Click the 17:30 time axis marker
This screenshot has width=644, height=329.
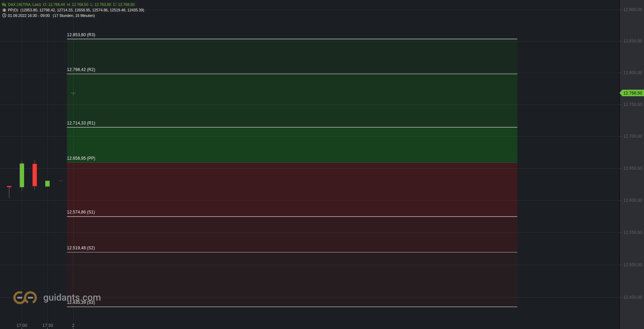48,326
